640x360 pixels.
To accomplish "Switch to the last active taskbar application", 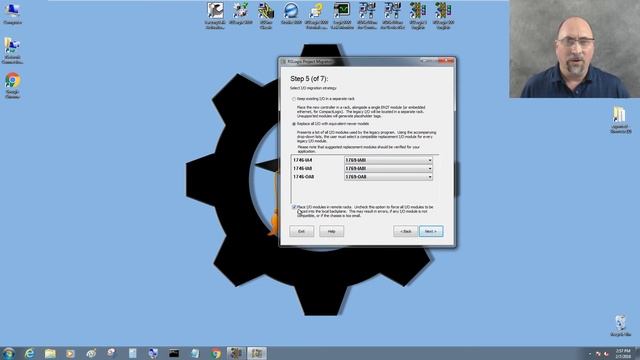I will point(256,353).
